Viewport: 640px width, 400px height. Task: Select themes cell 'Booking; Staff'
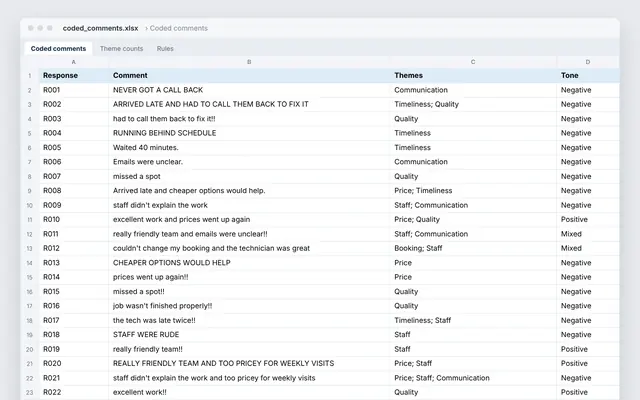click(x=473, y=248)
